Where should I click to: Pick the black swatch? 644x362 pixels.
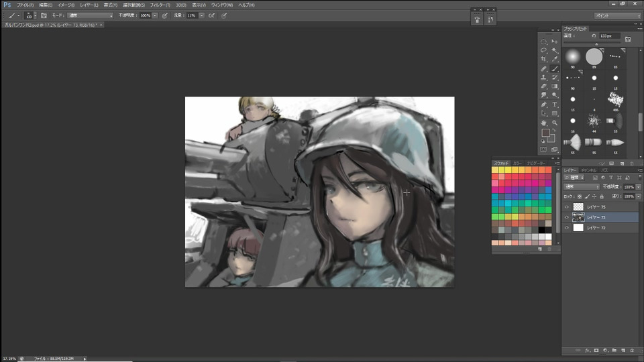pos(542,230)
